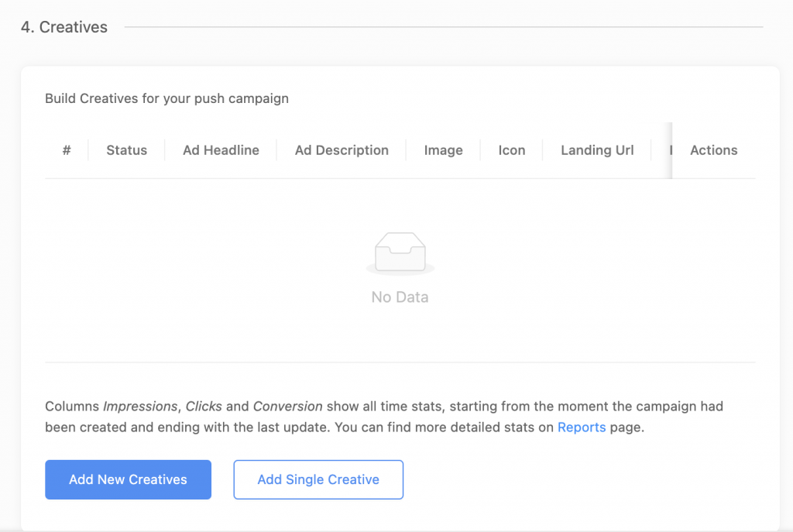Click the italic Impressions word in note

pos(140,406)
